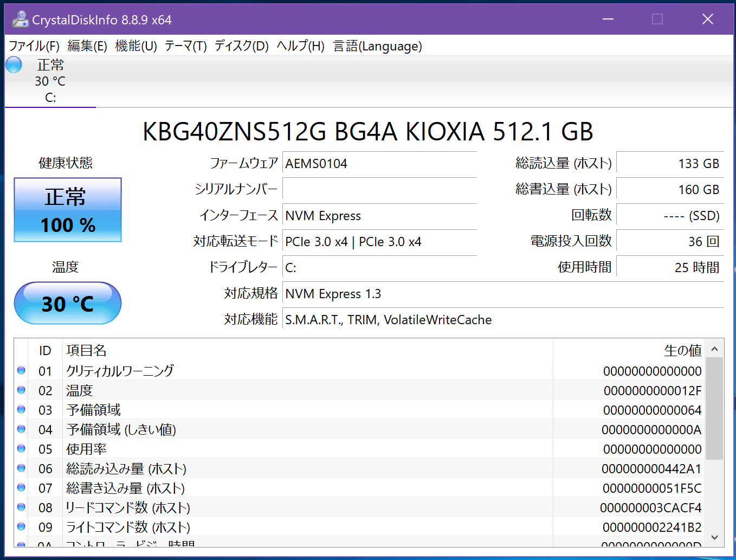The height and width of the screenshot is (560, 736).
Task: Open the 言語(Language) menu
Action: pyautogui.click(x=377, y=46)
